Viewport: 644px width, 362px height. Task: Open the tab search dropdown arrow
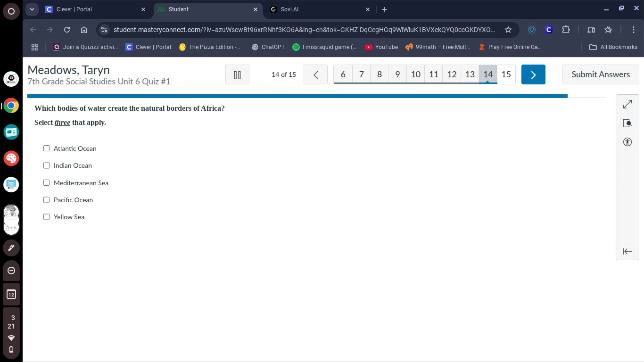(32, 9)
